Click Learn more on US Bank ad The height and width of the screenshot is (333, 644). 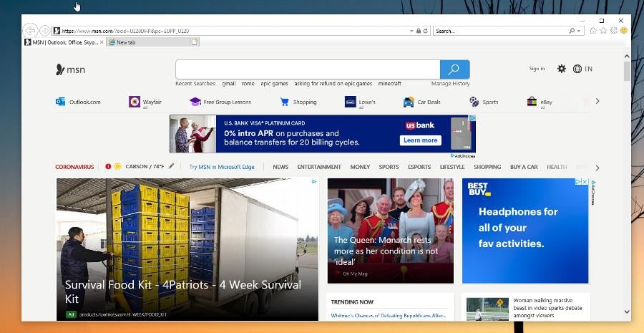coord(421,140)
